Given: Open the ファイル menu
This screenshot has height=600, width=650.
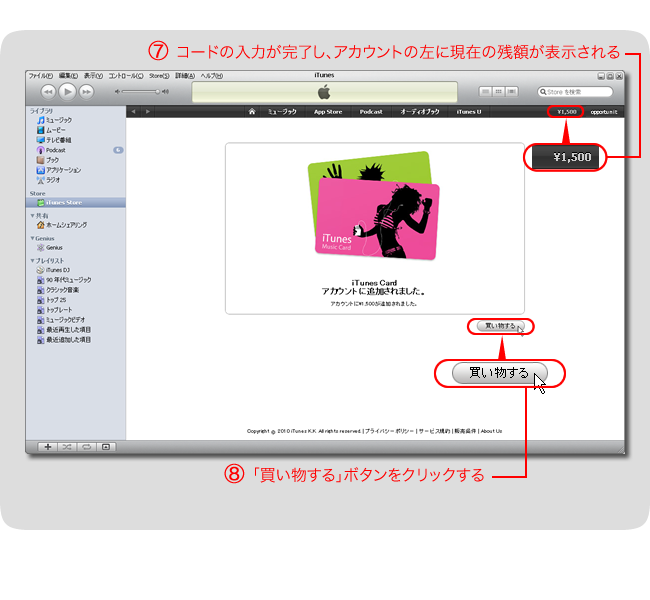Looking at the screenshot, I should (x=40, y=76).
